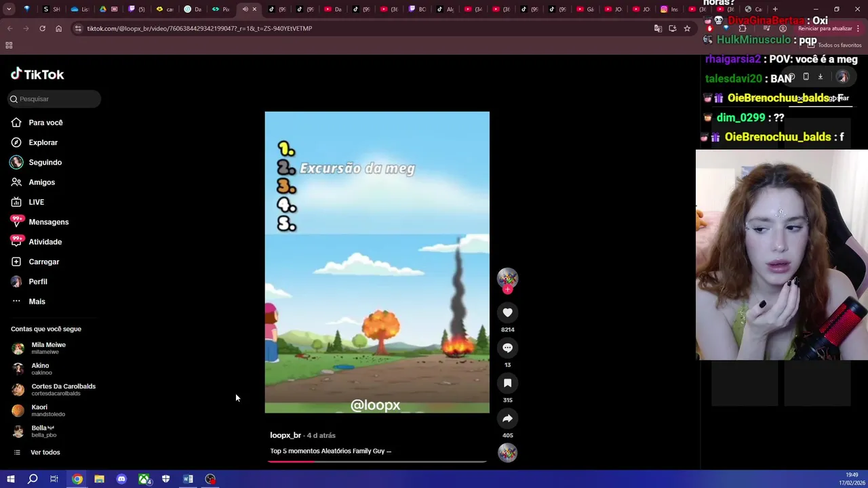Click the TikTok logo
This screenshot has height=488, width=868.
(x=37, y=75)
